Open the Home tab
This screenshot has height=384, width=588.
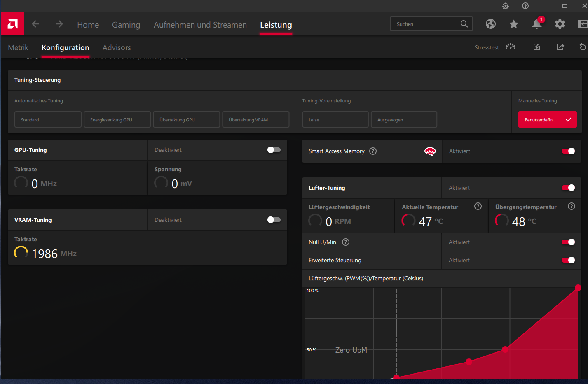88,25
